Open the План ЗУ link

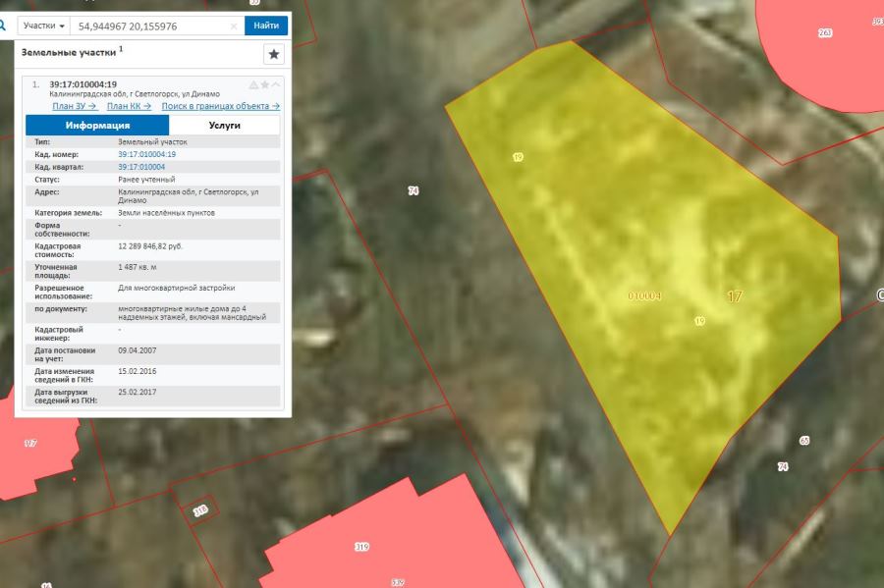click(x=75, y=106)
